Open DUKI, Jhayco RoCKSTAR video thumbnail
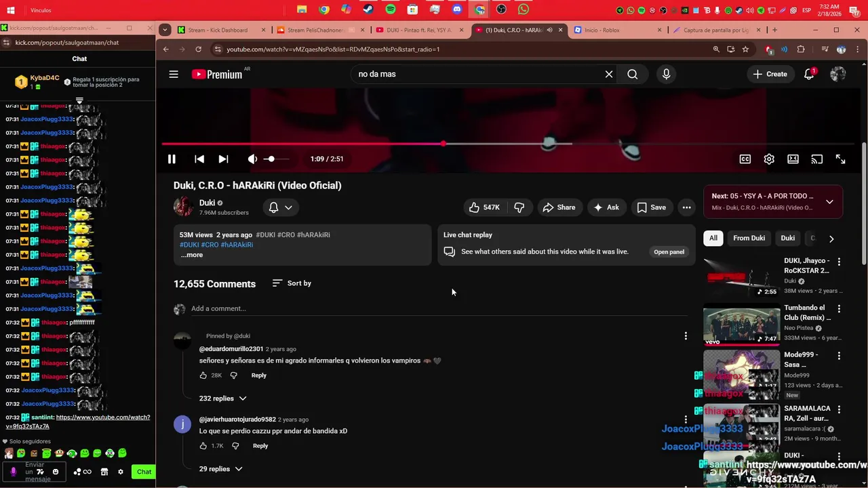Viewport: 868px width, 488px height. tap(741, 277)
